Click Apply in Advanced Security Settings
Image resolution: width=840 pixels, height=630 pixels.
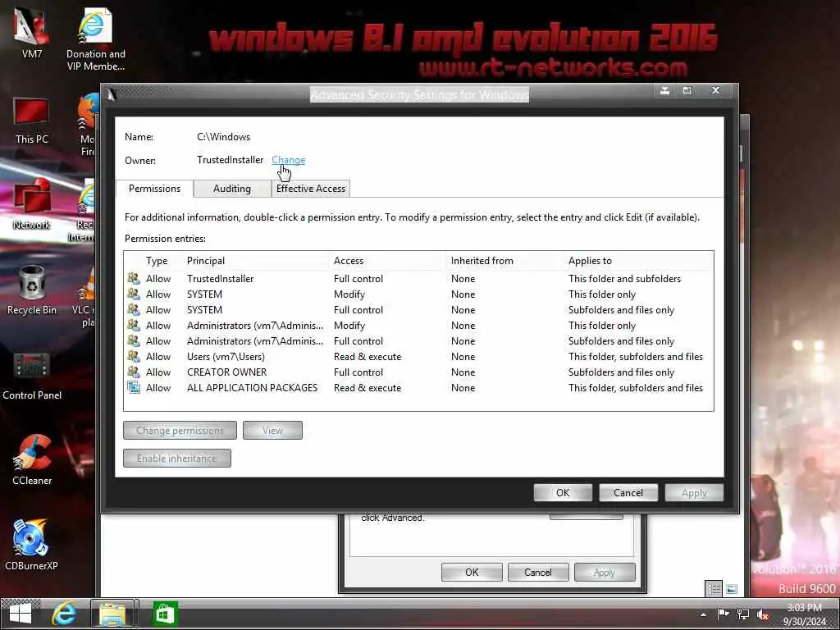pyautogui.click(x=694, y=493)
